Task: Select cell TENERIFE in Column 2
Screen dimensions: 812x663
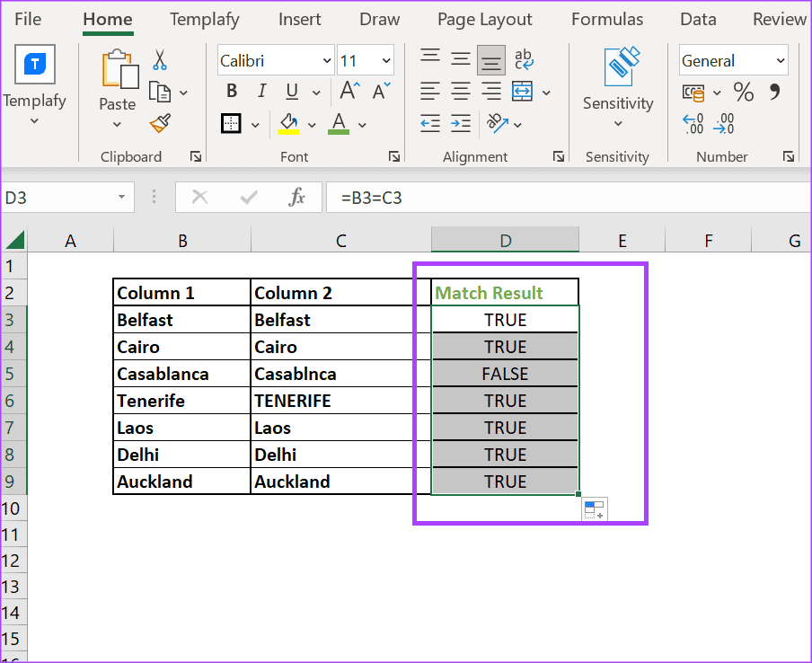Action: tap(340, 401)
